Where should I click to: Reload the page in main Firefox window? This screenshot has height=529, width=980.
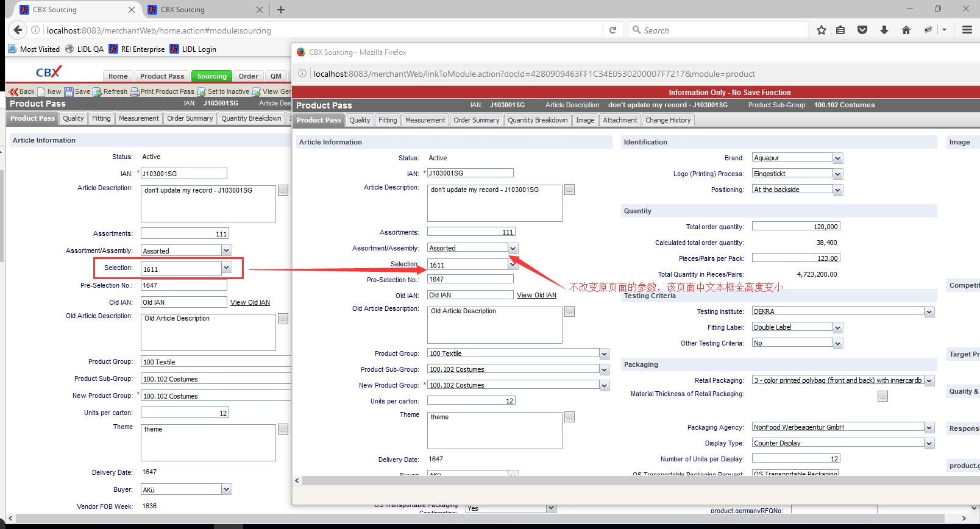click(612, 30)
